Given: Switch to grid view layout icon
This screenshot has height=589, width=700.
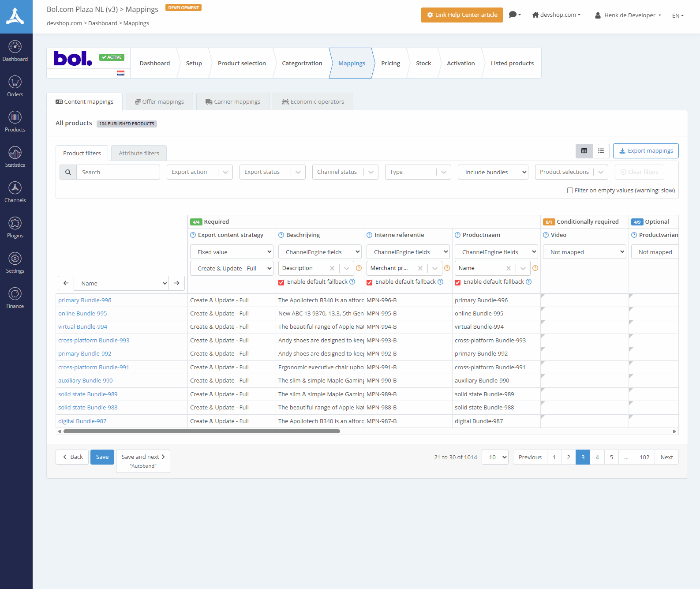Looking at the screenshot, I should [x=584, y=151].
